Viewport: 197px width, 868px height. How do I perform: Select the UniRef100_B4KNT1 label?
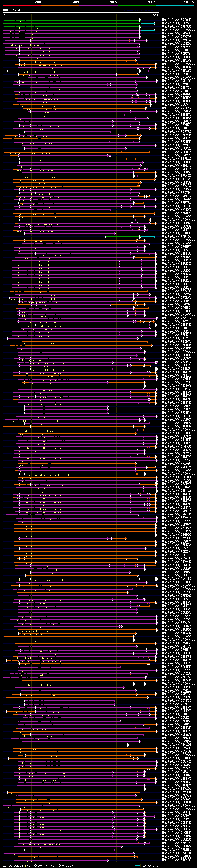[x=177, y=115]
